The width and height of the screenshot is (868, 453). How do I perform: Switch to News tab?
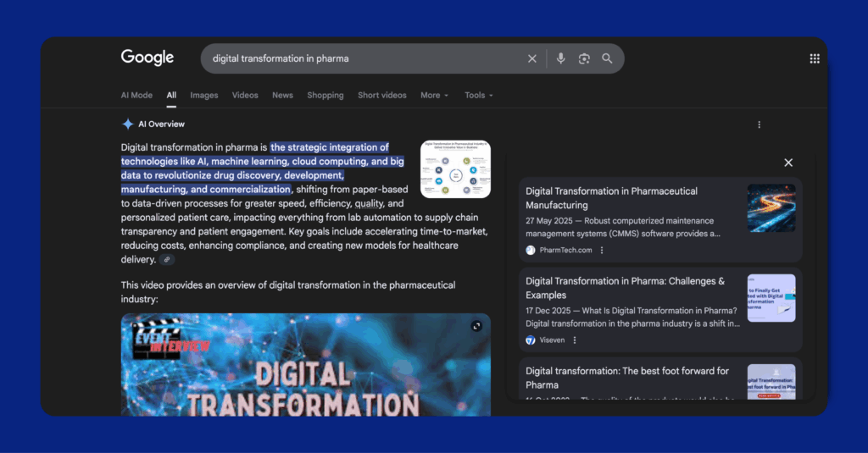282,95
